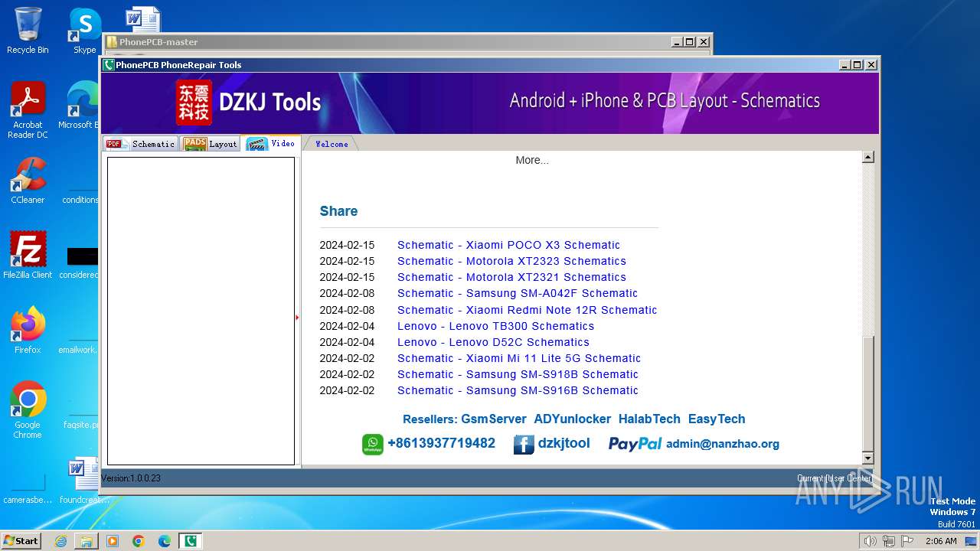Open Xiaomi Redmi Note 12R Schematic link

(x=527, y=310)
